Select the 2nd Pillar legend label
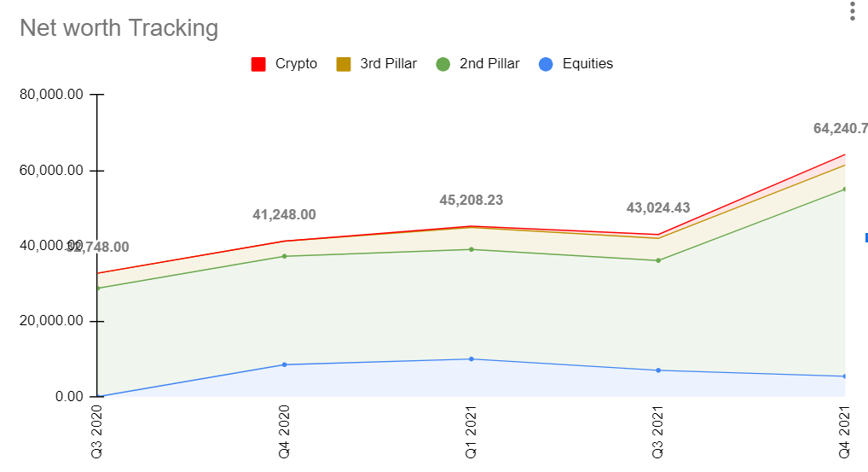 (489, 64)
